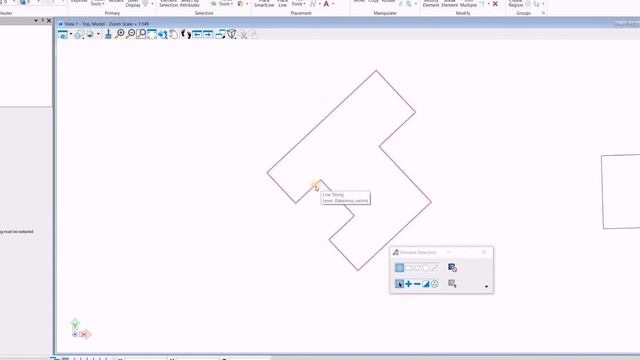Click the Fit View tool
Viewport: 640px width, 360px height.
click(152, 34)
